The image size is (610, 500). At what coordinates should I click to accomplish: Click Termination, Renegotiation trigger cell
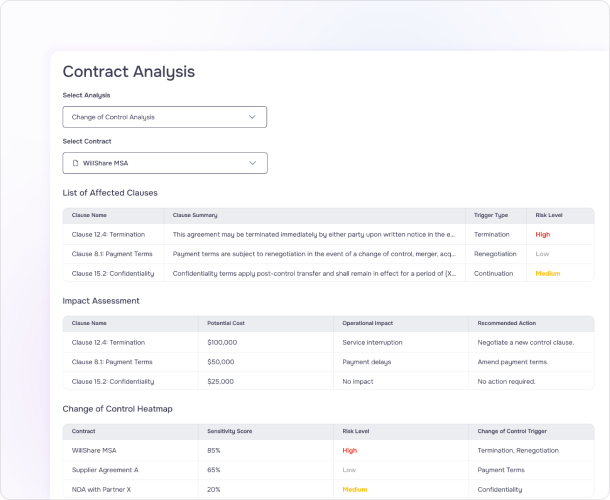[518, 451]
